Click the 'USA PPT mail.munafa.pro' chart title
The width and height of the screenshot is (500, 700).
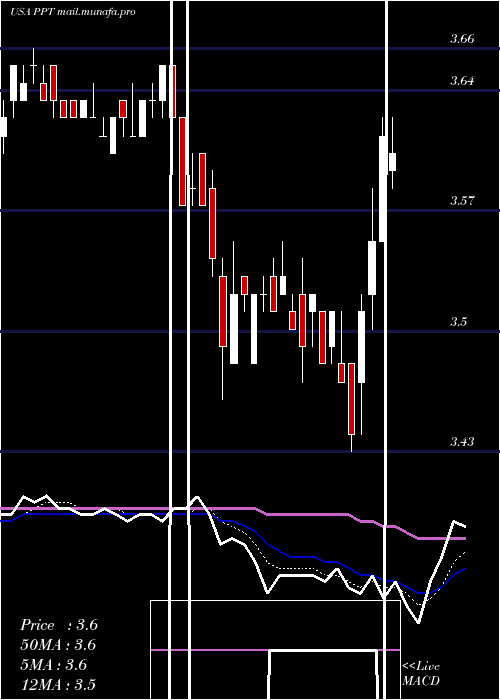point(73,12)
